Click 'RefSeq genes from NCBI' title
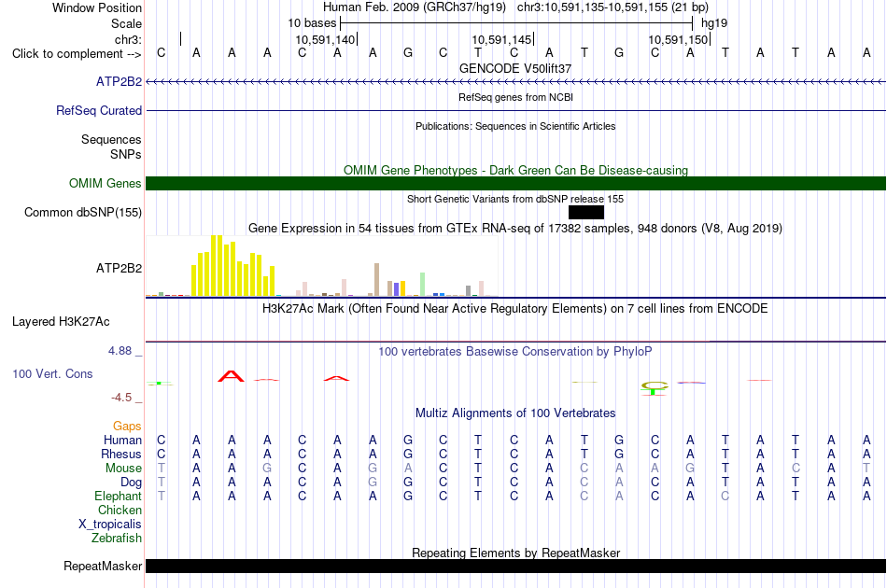 click(515, 97)
